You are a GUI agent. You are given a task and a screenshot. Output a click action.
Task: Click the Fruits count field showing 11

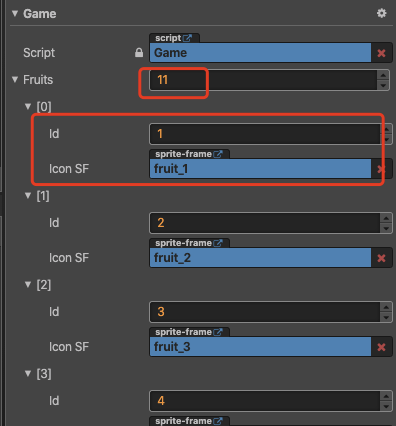tap(263, 80)
